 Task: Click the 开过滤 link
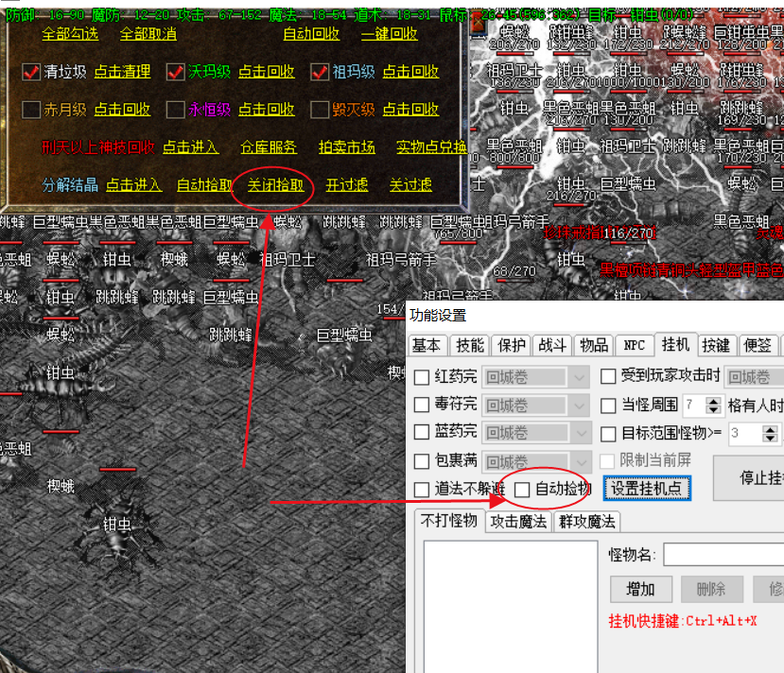347,185
